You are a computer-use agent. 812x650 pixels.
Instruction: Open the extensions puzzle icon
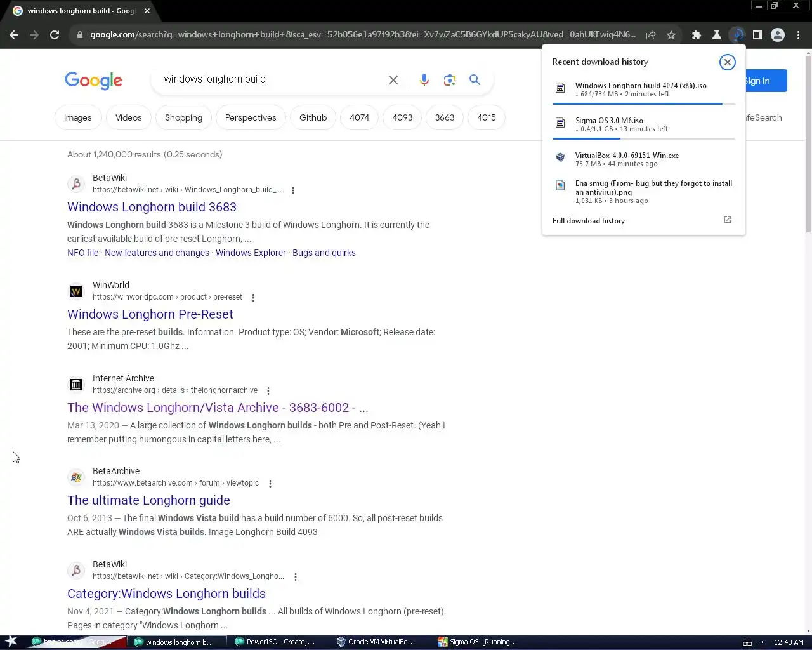pyautogui.click(x=697, y=35)
